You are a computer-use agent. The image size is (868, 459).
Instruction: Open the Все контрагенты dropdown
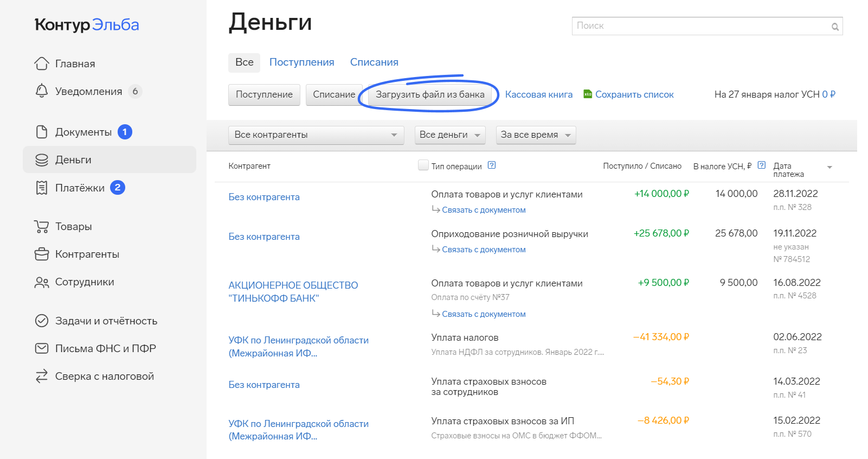(x=316, y=135)
